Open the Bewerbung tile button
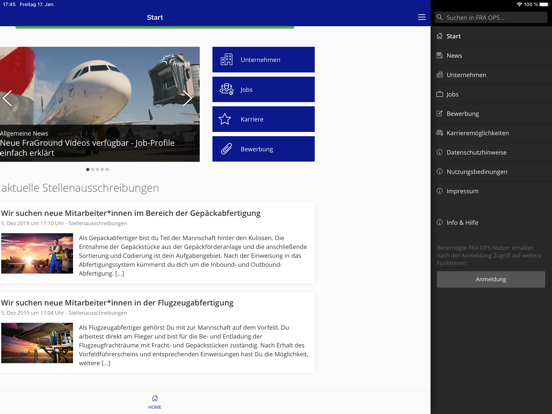The width and height of the screenshot is (552, 414). coord(263,149)
